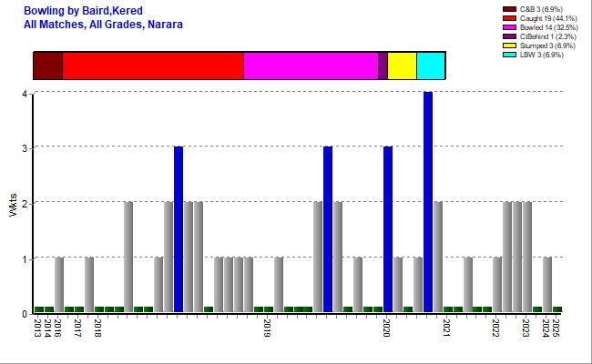This screenshot has width=592, height=364.
Task: Click the yellow Stumped legend swatch
Action: pos(509,45)
